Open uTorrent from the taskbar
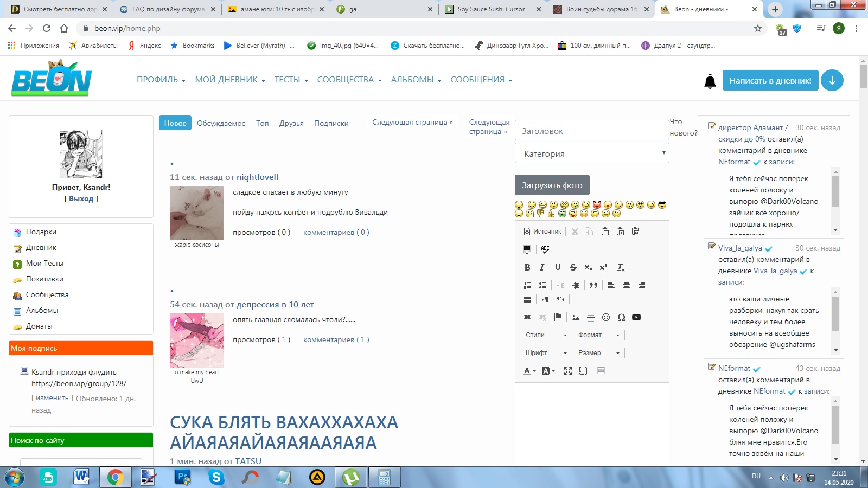868x488 pixels. pyautogui.click(x=351, y=477)
